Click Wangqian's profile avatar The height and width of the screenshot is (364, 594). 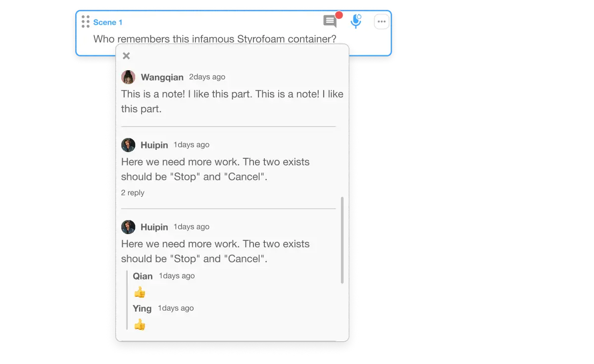click(x=128, y=77)
